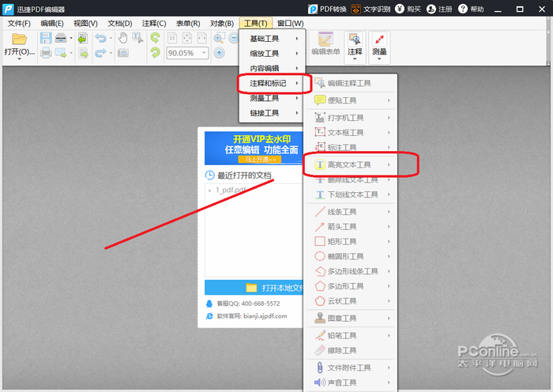Click the 测量 measure toolbar icon
553x392 pixels.
pyautogui.click(x=379, y=44)
